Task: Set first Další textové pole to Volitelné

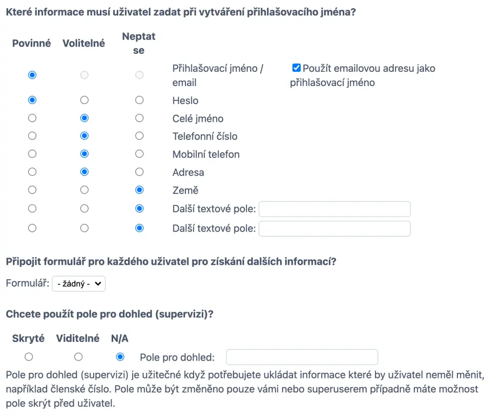Action: pyautogui.click(x=85, y=209)
